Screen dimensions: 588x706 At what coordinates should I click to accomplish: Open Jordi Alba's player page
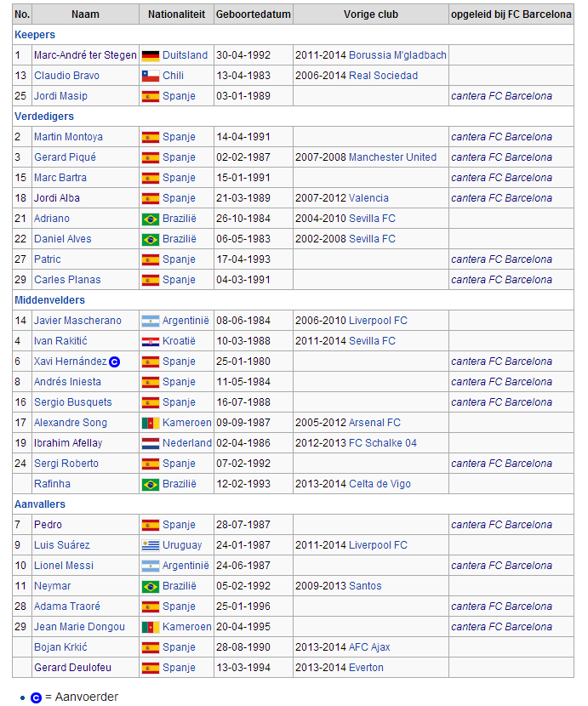pos(57,198)
